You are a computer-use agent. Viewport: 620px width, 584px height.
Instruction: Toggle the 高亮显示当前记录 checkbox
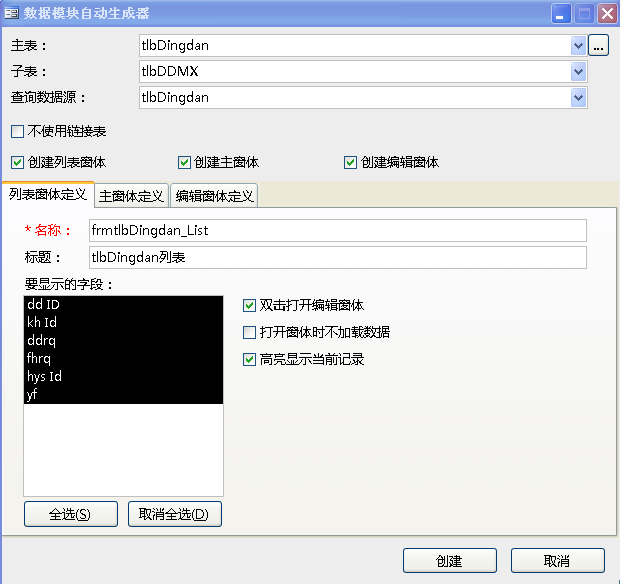click(x=249, y=360)
